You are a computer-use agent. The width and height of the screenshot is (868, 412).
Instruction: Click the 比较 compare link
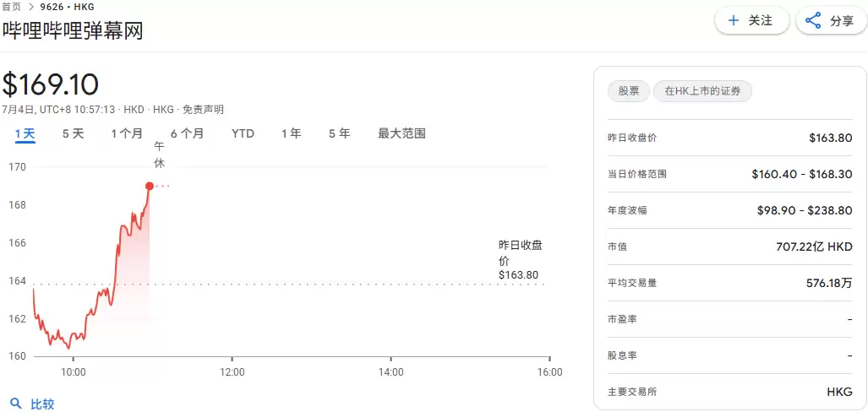(x=42, y=404)
